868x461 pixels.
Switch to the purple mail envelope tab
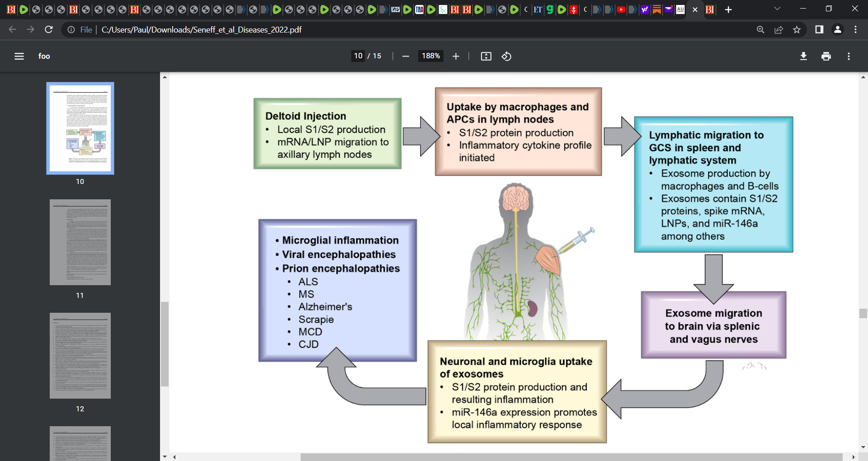[668, 9]
